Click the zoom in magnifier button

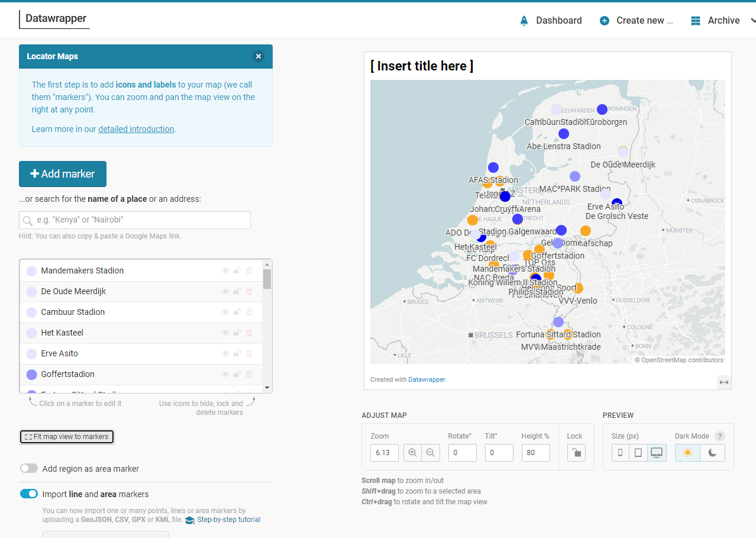[x=413, y=453]
